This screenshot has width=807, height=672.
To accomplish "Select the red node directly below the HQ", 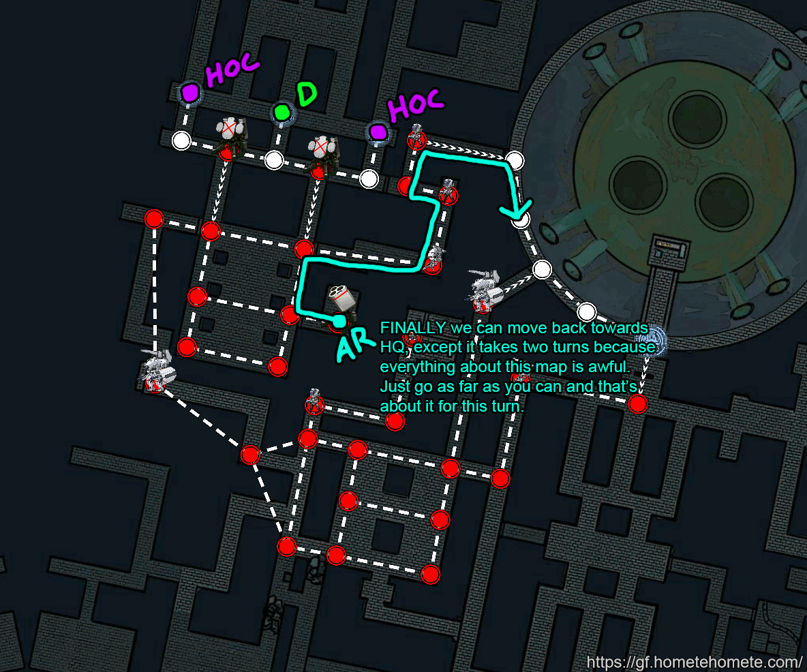I will click(638, 404).
